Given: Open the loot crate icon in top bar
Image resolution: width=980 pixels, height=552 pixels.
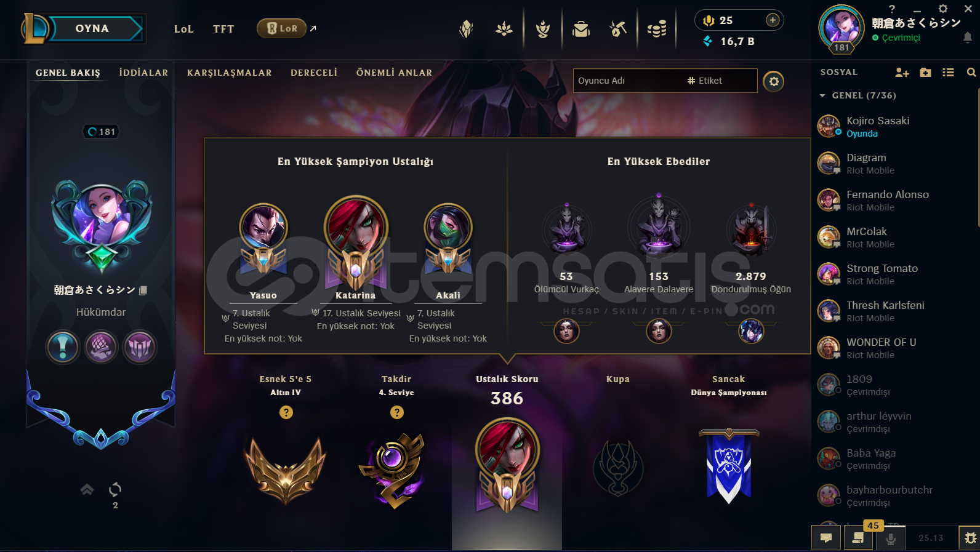Looking at the screenshot, I should coord(580,29).
